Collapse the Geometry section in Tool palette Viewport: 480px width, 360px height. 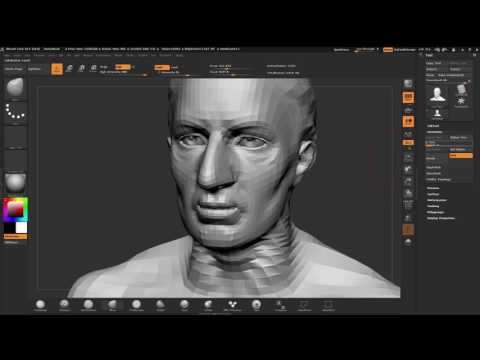tap(434, 132)
